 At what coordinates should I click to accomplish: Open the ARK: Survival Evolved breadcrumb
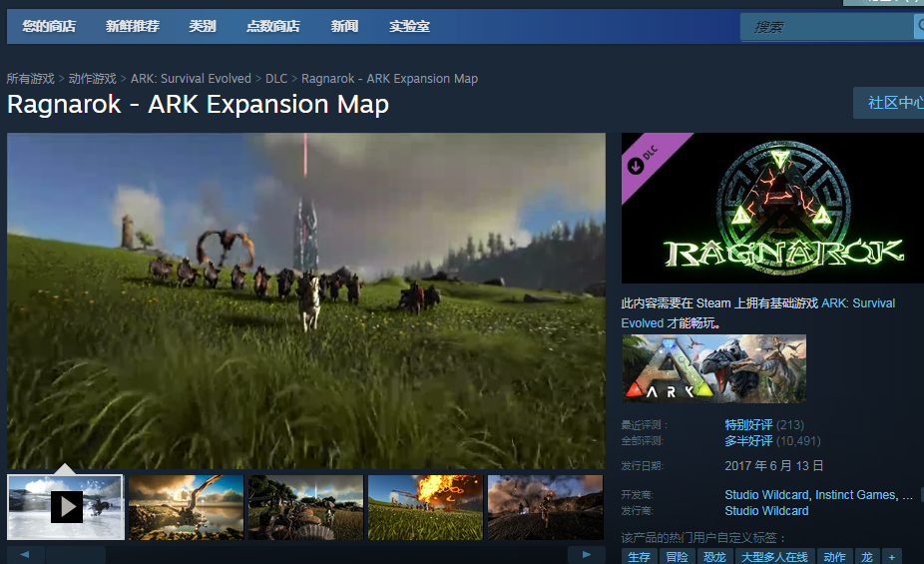pos(191,79)
